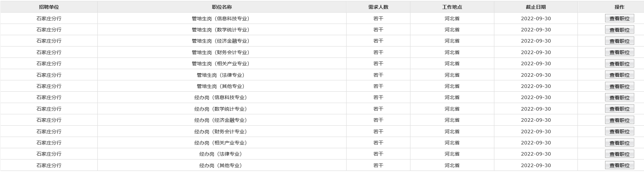View position for 经办岗（经济金融专业）
Viewport: 644px width, 172px height.
[619, 120]
